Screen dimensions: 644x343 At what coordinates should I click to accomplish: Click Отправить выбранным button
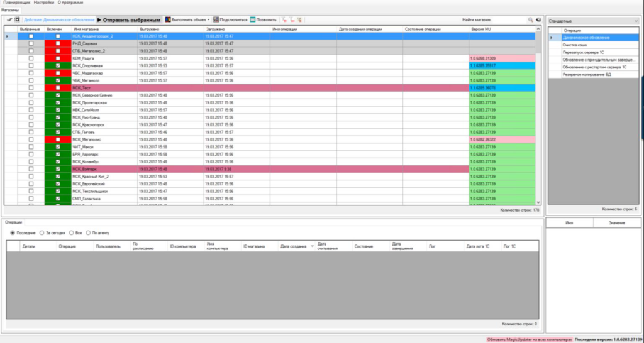click(x=128, y=19)
